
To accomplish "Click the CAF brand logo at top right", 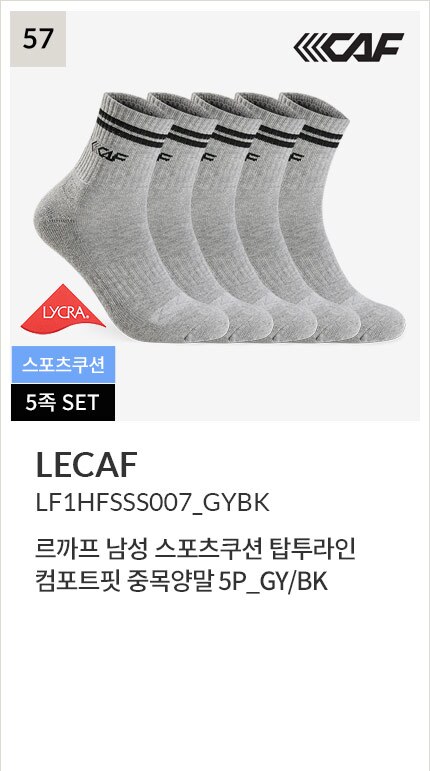I will click(348, 47).
